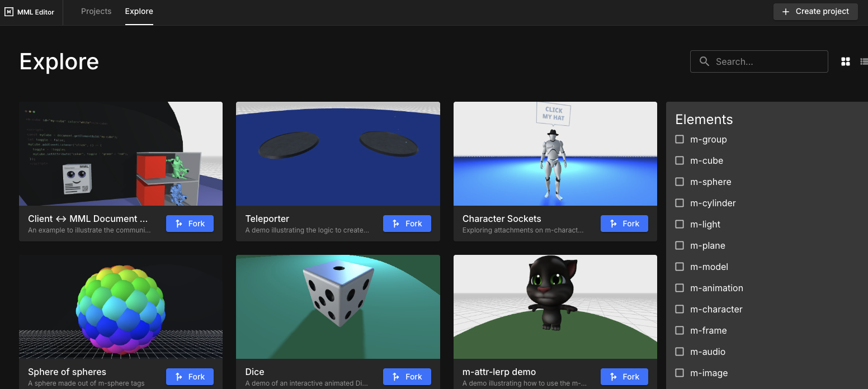Fork the m-attr-lerp demo project
The height and width of the screenshot is (389, 868).
(x=624, y=377)
